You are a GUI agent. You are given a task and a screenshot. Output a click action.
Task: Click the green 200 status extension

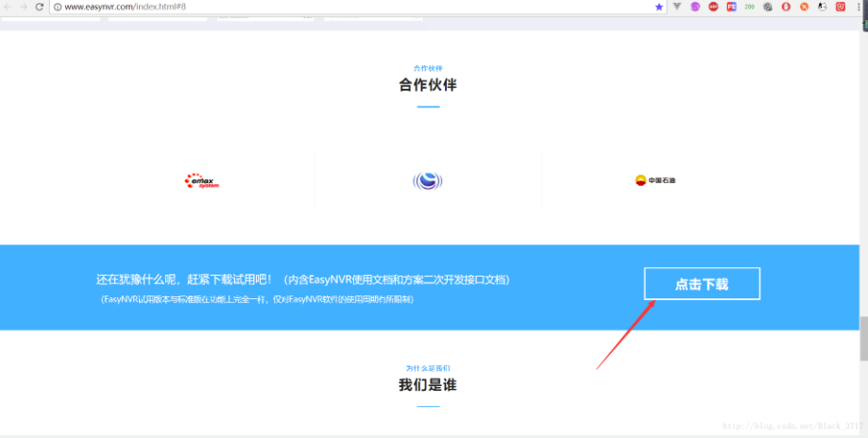(750, 7)
